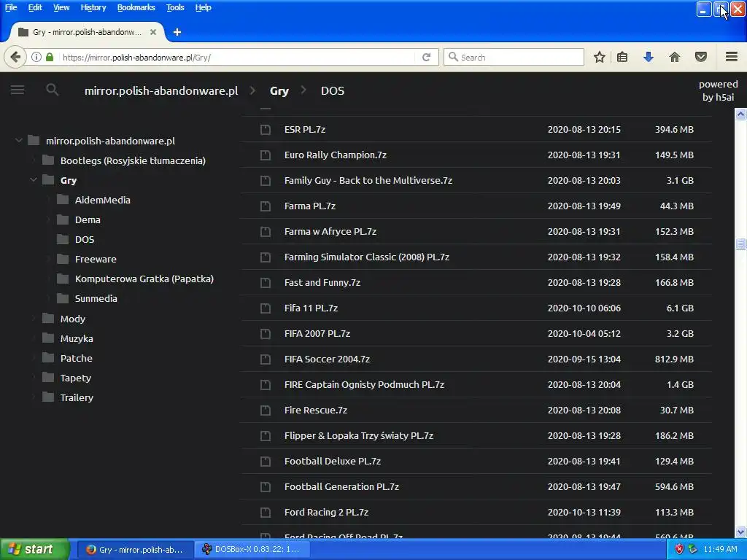This screenshot has width=747, height=560.
Task: Click folder icon beside AidemMedia
Action: (x=63, y=200)
